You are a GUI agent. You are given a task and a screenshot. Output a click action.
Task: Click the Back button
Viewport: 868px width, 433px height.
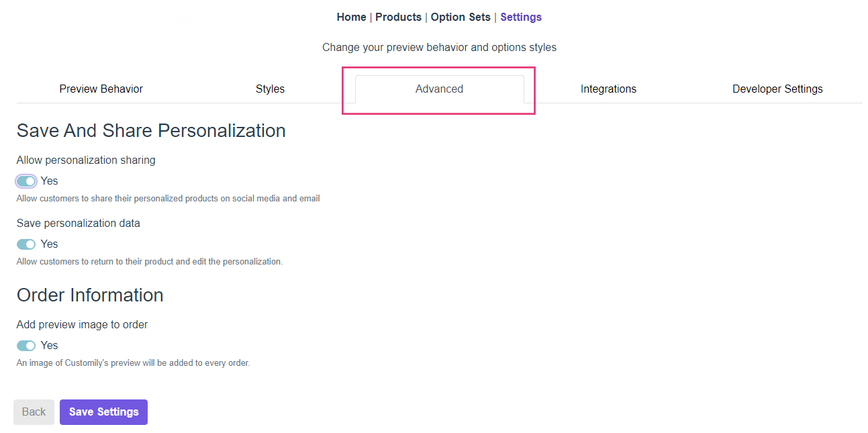(x=34, y=412)
